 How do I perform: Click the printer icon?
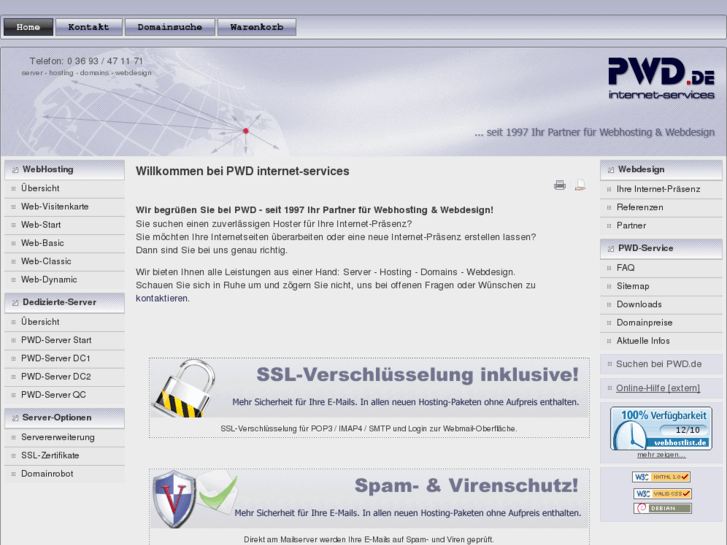pos(560,185)
